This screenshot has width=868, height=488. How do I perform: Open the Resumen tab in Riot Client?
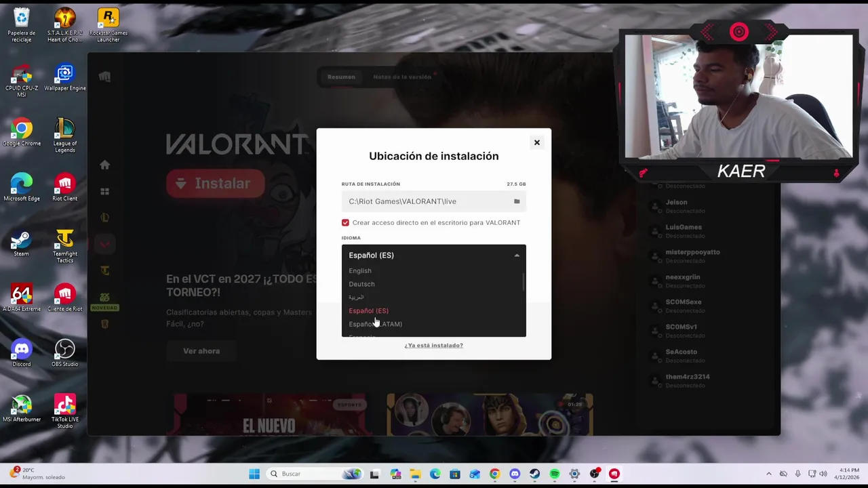(x=341, y=77)
